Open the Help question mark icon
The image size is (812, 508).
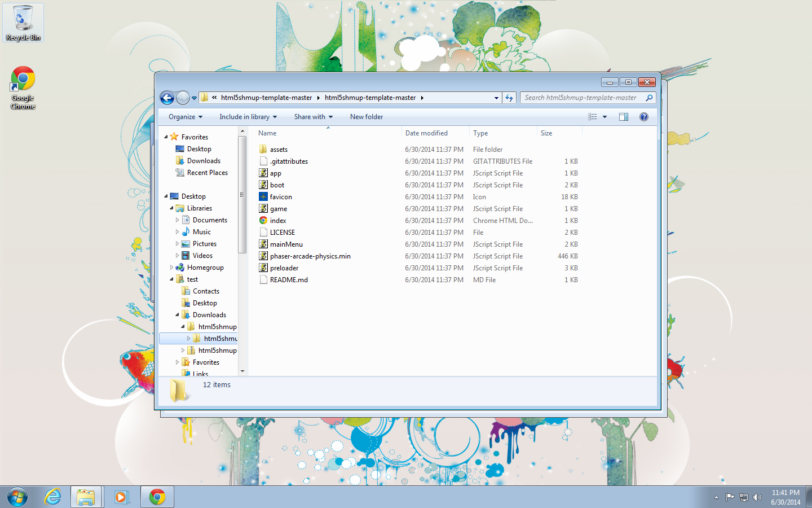(x=644, y=117)
